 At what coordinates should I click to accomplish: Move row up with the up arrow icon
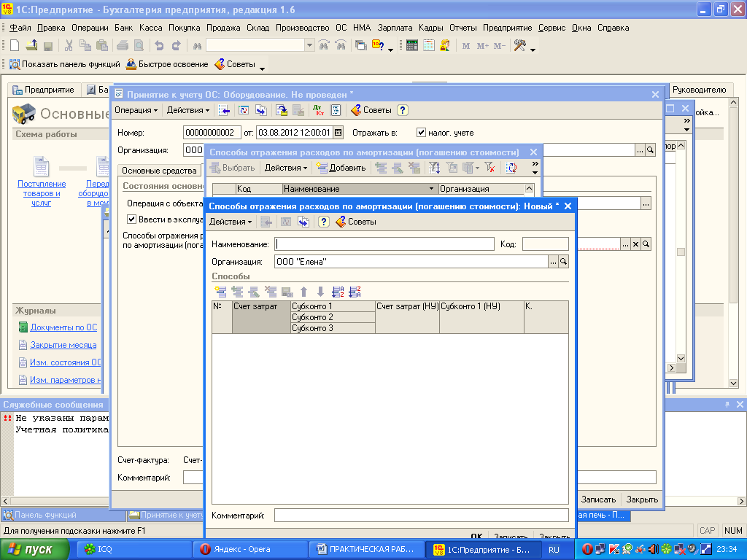[x=304, y=292]
